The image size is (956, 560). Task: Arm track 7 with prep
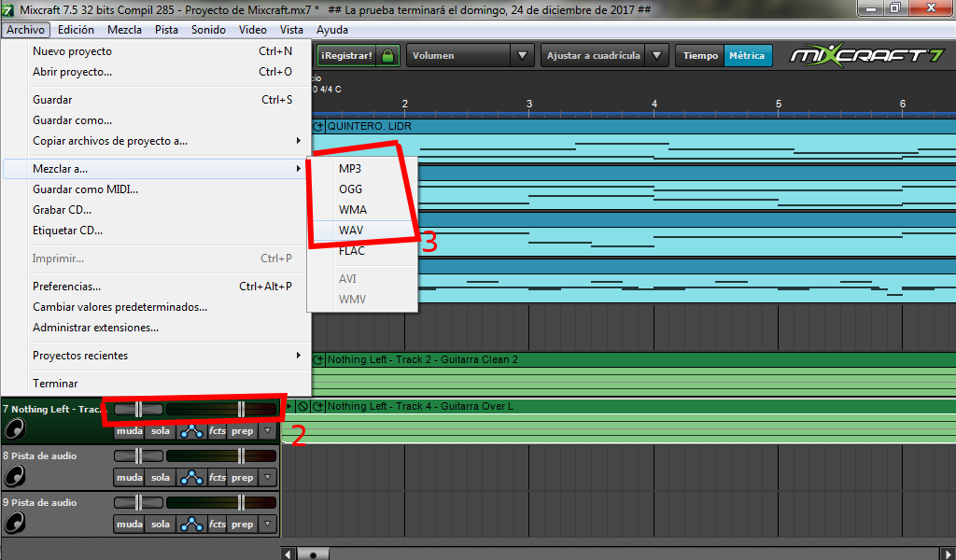pyautogui.click(x=242, y=431)
